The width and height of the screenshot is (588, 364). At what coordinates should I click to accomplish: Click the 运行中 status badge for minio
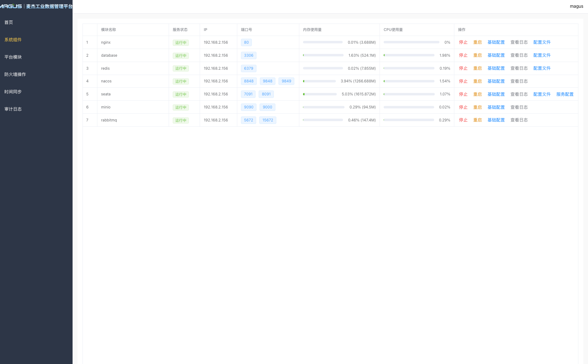180,107
